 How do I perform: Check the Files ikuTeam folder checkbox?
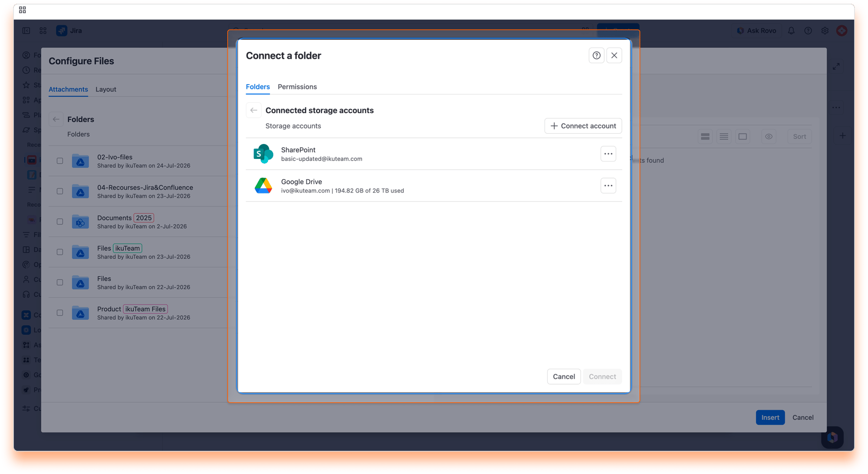60,252
